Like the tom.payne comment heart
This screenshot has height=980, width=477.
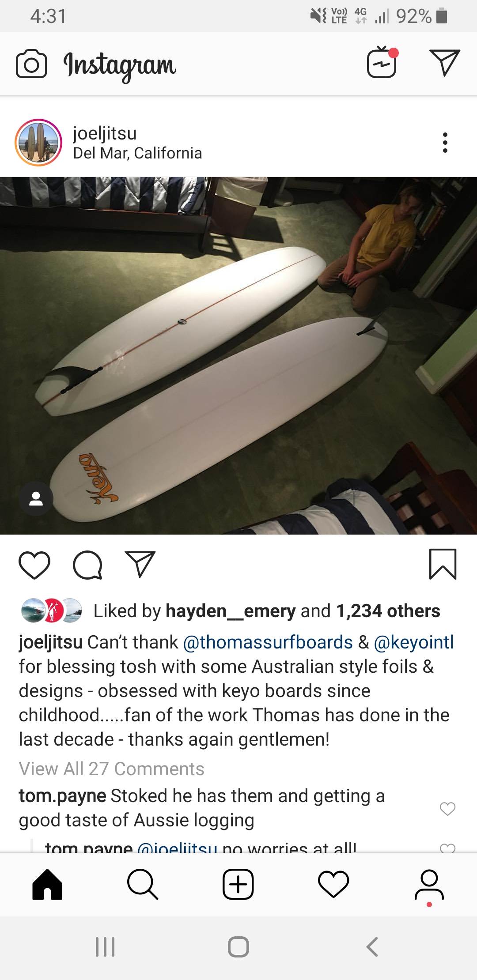coord(447,808)
